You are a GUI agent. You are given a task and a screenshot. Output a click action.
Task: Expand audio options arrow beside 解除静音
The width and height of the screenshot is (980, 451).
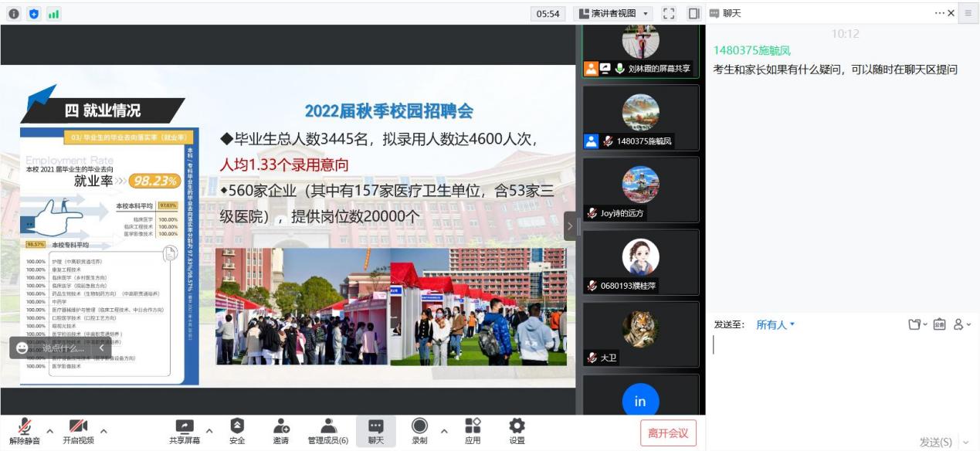tap(50, 431)
